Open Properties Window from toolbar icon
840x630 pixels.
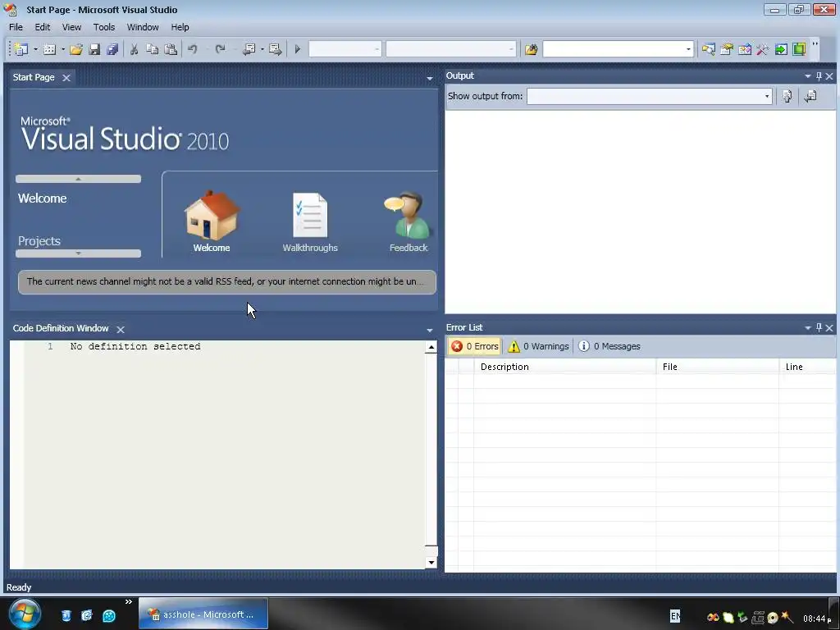(x=727, y=49)
